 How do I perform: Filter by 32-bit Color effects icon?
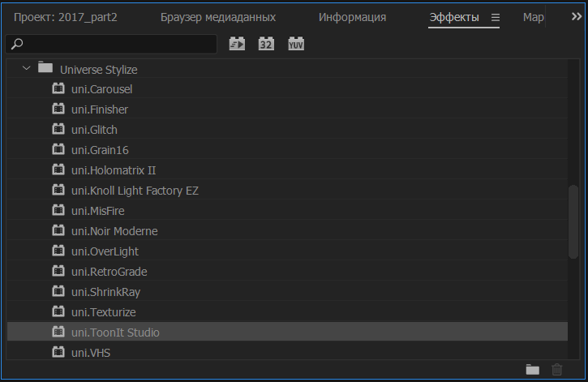(266, 44)
